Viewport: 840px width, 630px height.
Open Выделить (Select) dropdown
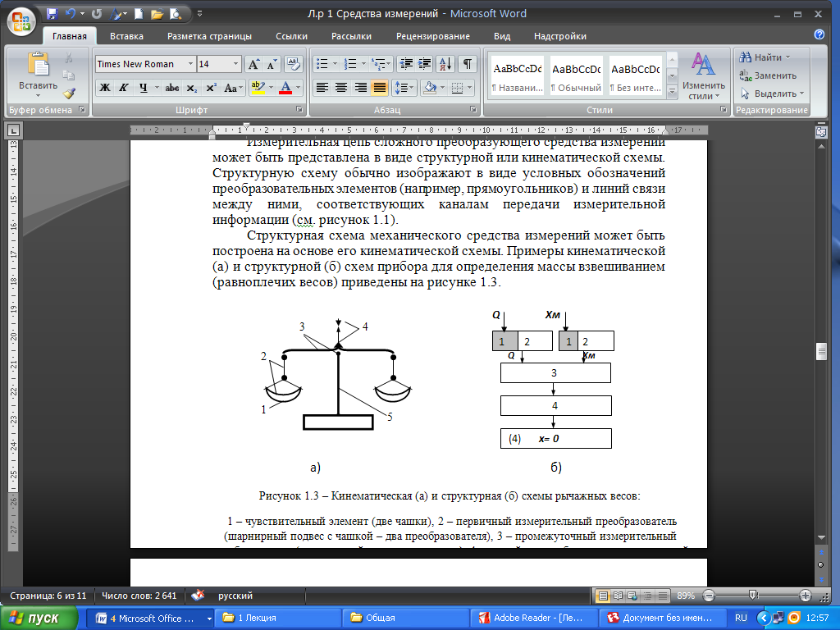[772, 94]
